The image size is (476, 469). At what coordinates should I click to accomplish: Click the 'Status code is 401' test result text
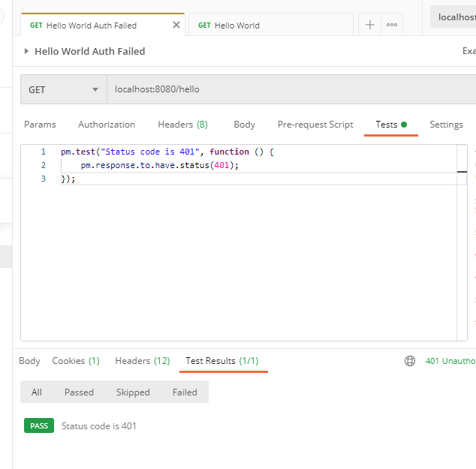(98, 426)
